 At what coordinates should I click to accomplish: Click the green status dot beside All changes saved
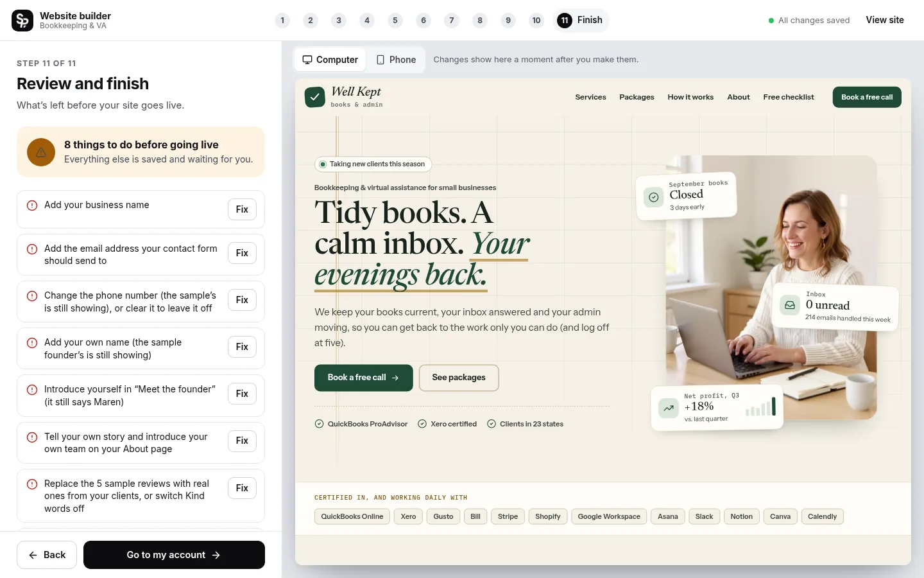pos(771,21)
